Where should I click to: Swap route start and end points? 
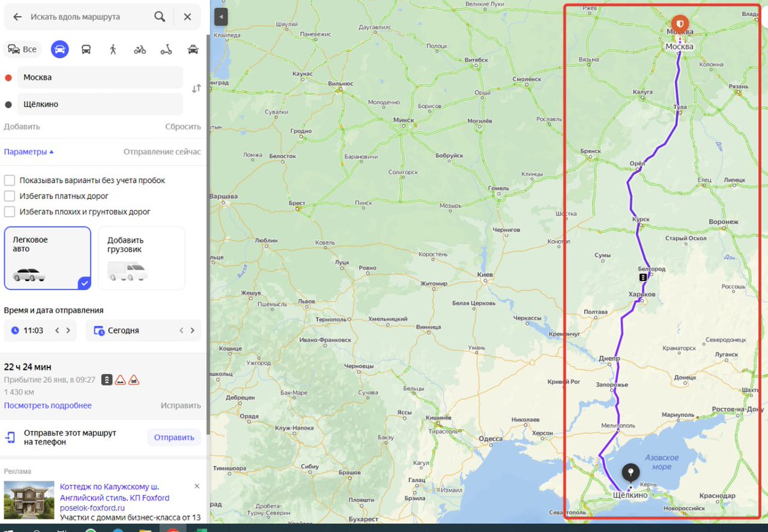196,89
